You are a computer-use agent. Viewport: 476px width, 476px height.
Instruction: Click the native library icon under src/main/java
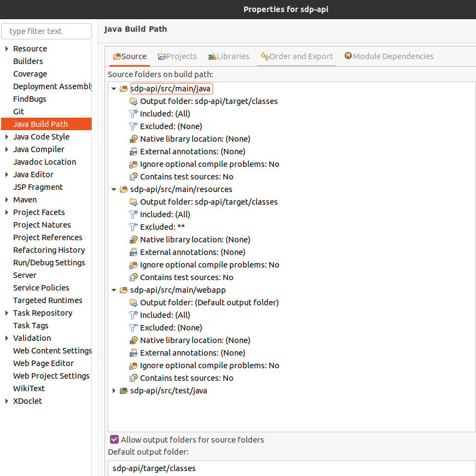133,139
